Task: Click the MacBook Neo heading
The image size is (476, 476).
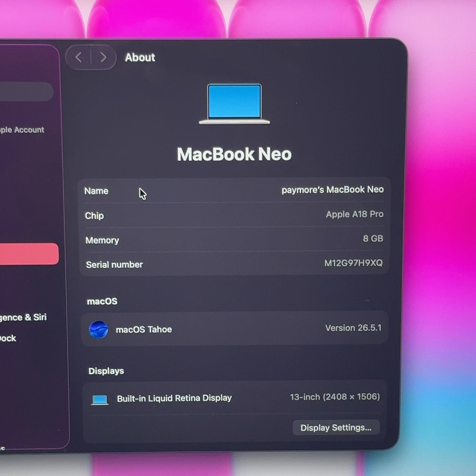Action: [234, 154]
